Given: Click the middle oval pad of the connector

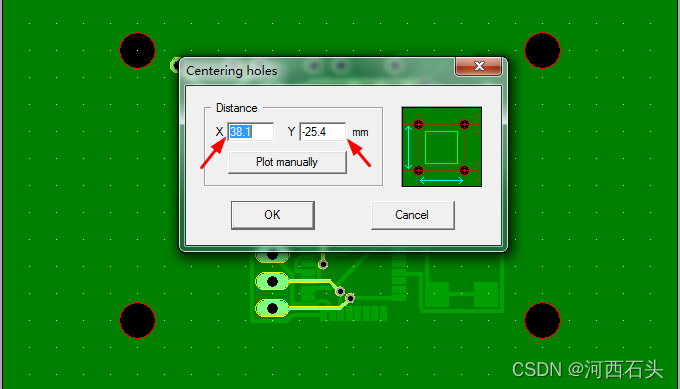Looking at the screenshot, I should 272,282.
